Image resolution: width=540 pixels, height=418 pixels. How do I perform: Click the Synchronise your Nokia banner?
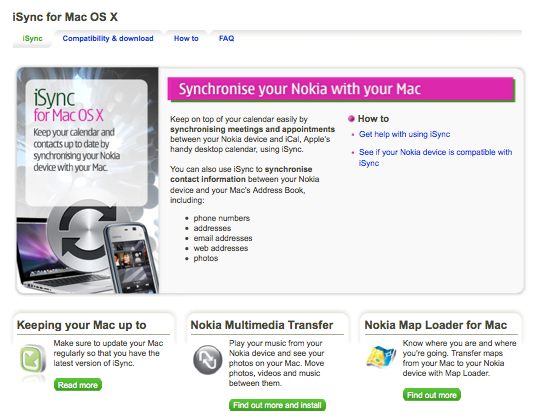pyautogui.click(x=341, y=89)
